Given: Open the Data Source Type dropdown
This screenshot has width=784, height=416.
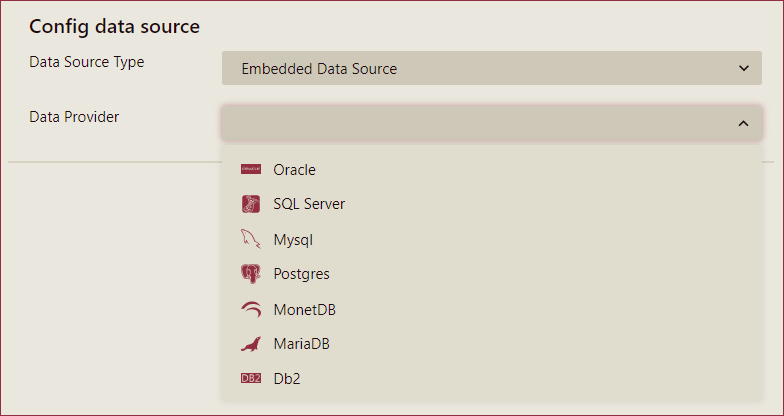Looking at the screenshot, I should [492, 68].
